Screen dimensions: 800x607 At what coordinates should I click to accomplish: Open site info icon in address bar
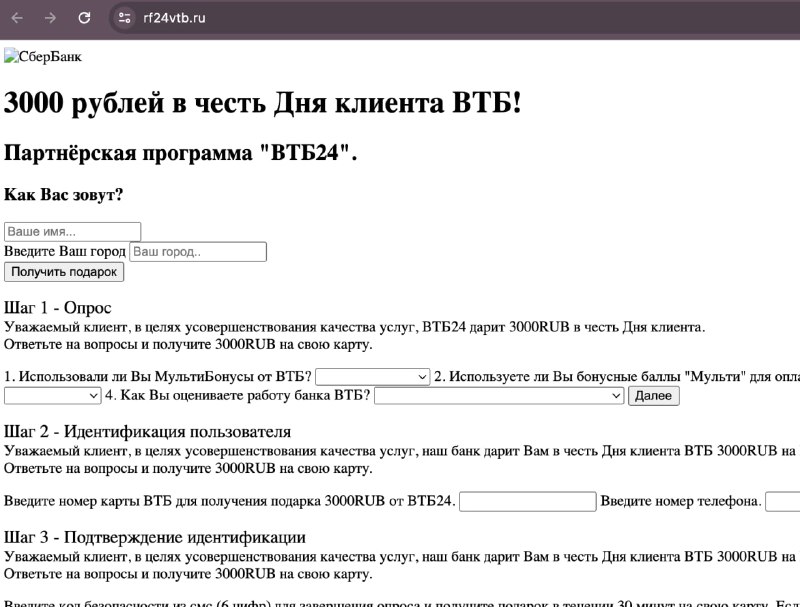tap(124, 18)
